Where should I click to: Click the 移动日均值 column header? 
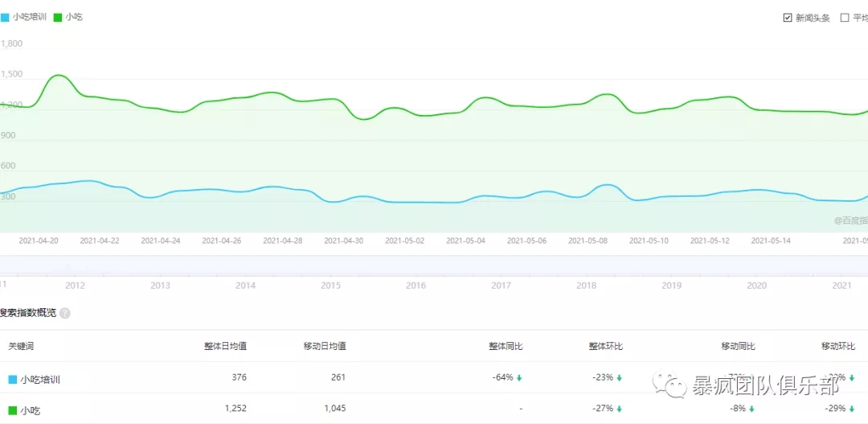[325, 346]
